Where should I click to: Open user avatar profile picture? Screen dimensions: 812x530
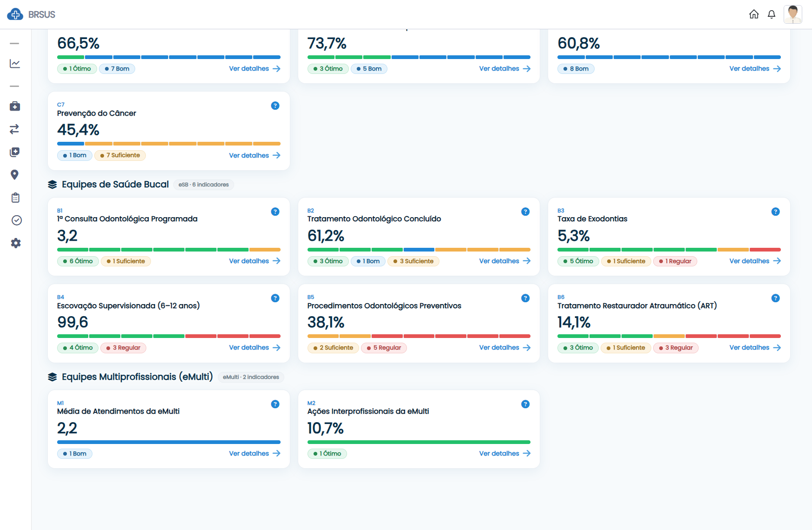793,14
